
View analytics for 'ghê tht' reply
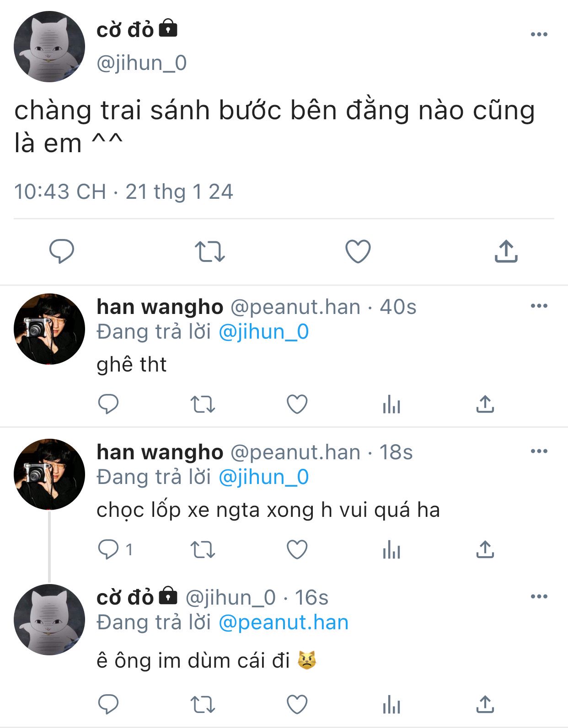pos(391,404)
